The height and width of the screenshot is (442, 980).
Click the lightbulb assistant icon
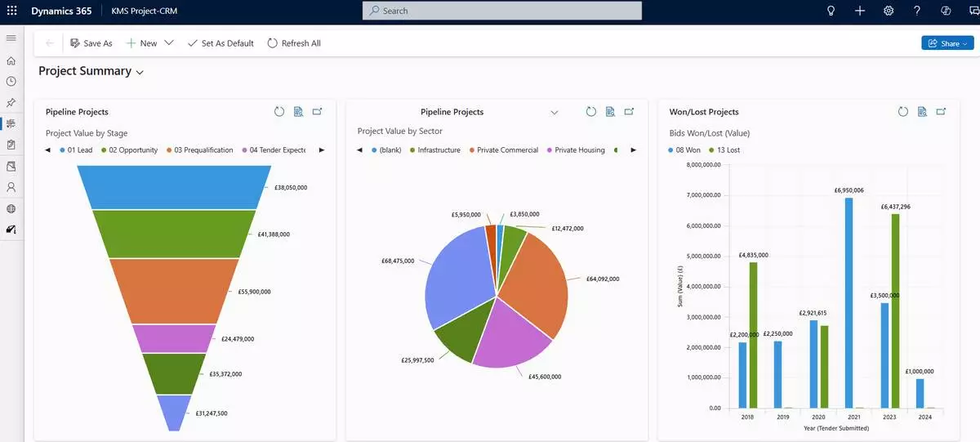point(831,11)
